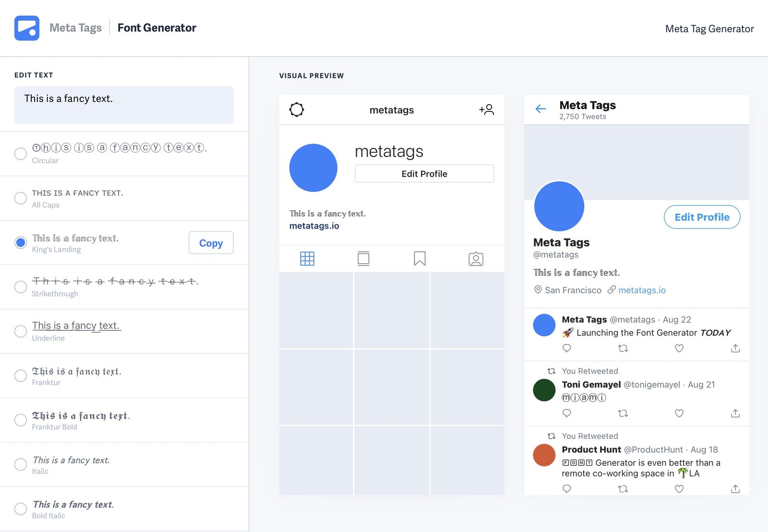The height and width of the screenshot is (532, 768).
Task: Select the King's Landing radio button
Action: click(21, 242)
